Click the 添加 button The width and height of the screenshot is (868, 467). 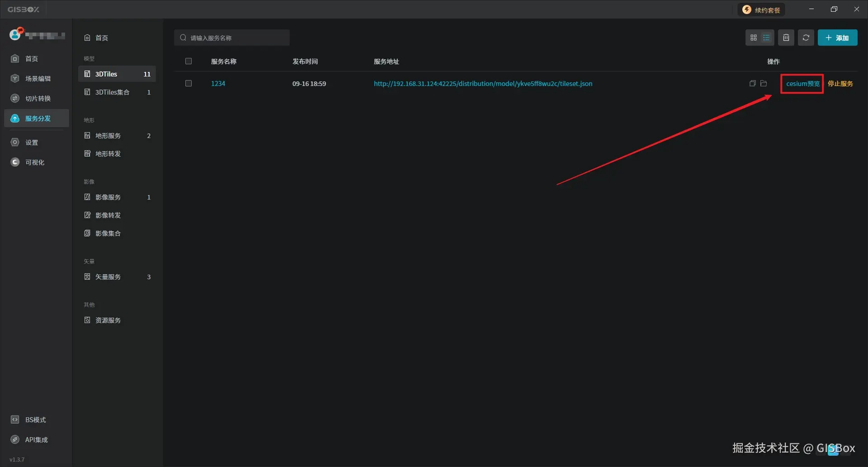837,38
